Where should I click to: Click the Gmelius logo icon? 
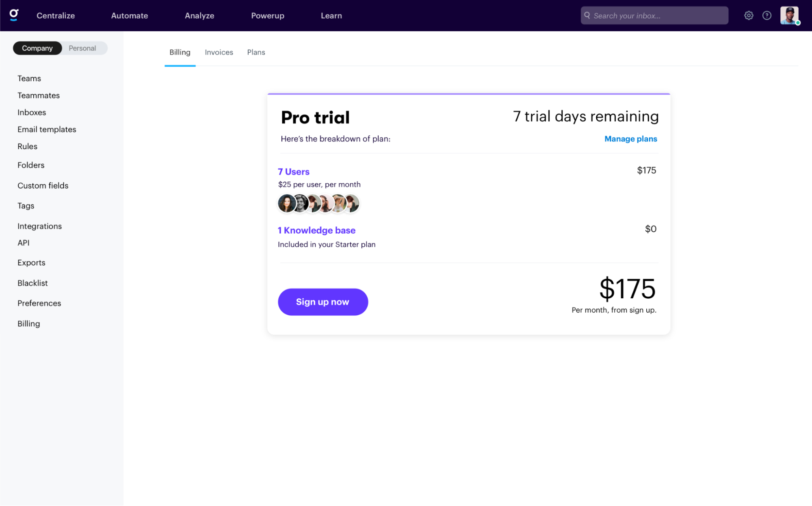click(x=14, y=15)
